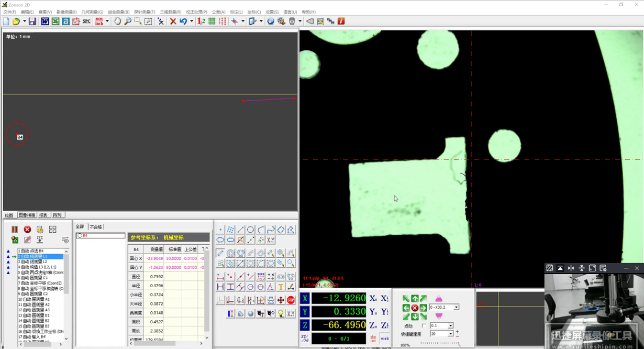Click the B4 circle in drawing view
644x349 pixels.
coord(17,135)
